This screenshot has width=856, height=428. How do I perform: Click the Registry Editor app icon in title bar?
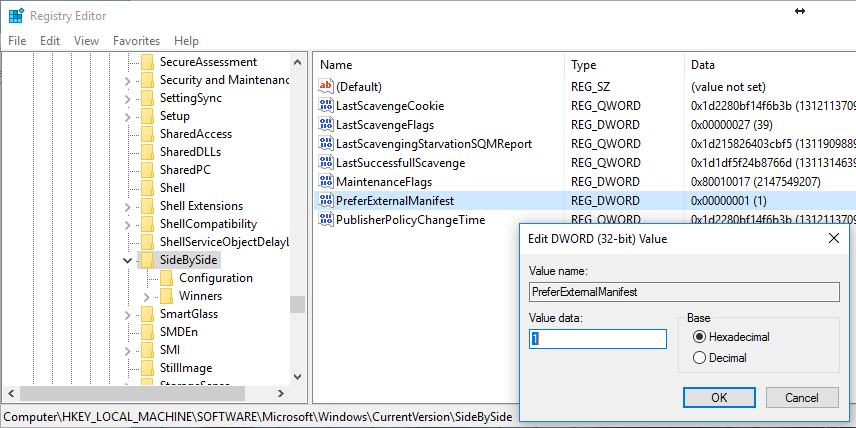(16, 15)
